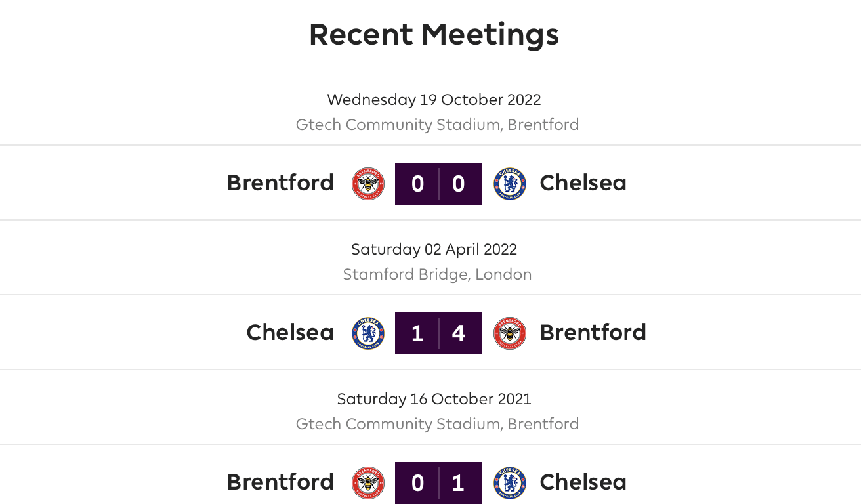Click the Stamford Bridge, London venue text
Screen dimensions: 861x504
click(437, 274)
